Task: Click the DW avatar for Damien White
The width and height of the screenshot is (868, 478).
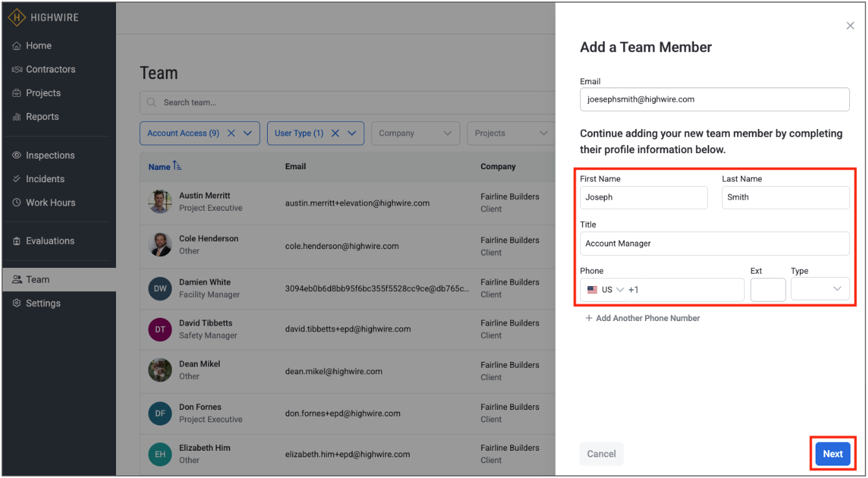Action: coord(159,289)
